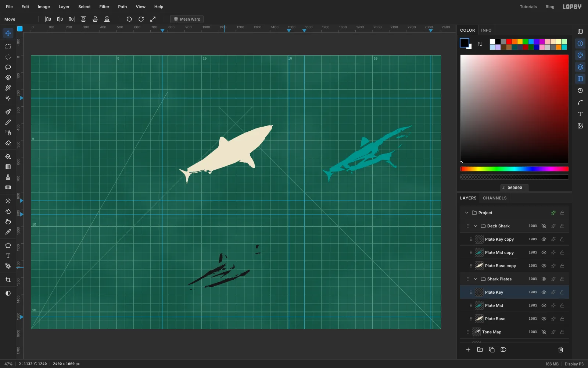Viewport: 588px width, 368px height.
Task: Open the Tutorials link
Action: click(x=528, y=7)
